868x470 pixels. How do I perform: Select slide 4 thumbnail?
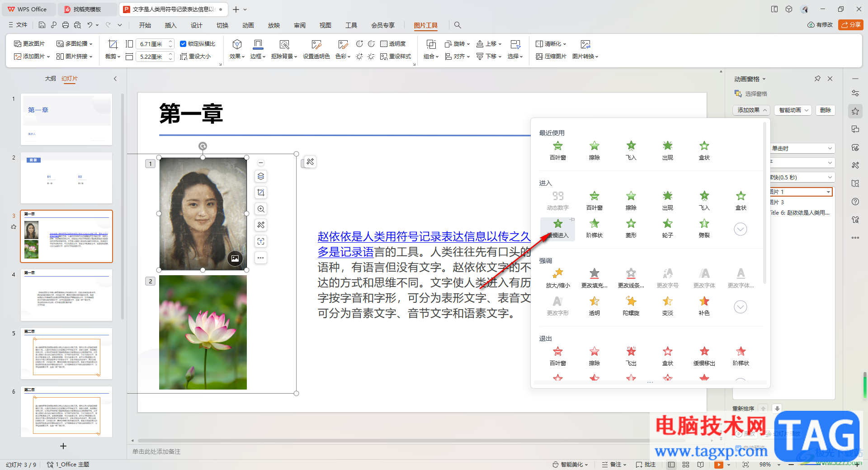66,295
